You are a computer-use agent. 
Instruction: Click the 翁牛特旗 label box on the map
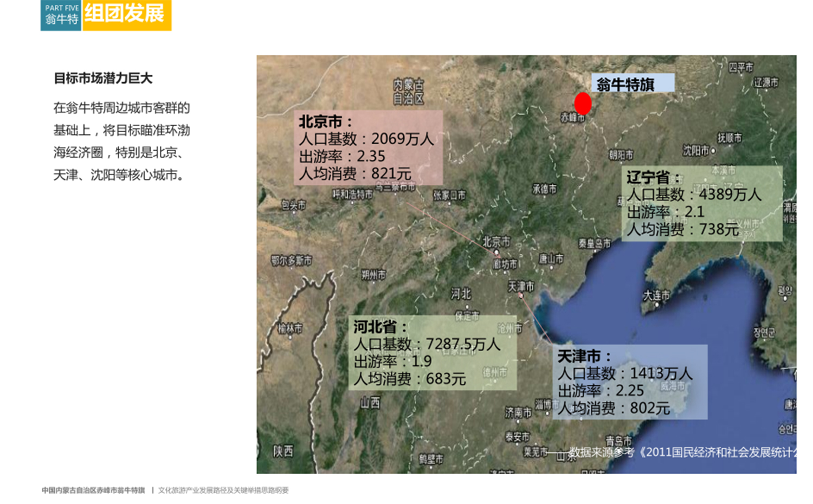coord(633,84)
